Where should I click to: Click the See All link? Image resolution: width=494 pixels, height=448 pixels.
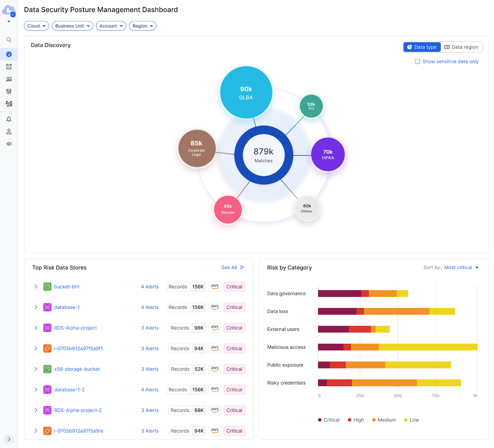[232, 268]
